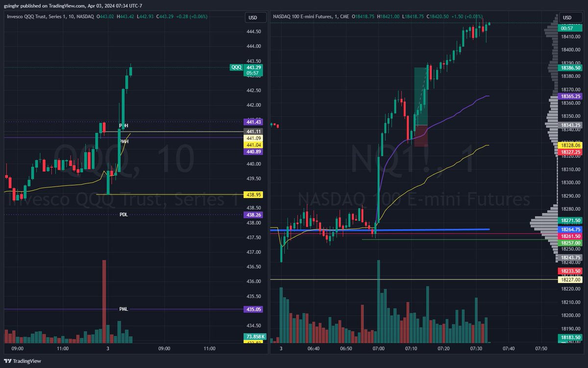Click the pale yellow 18227.00 price label
This screenshot has height=368, width=588.
pyautogui.click(x=570, y=280)
